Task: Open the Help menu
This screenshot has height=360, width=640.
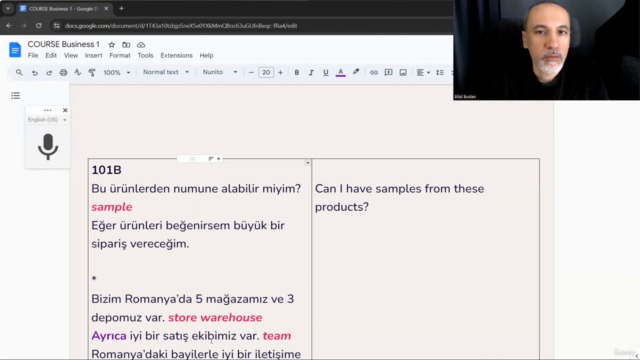Action: [x=207, y=56]
